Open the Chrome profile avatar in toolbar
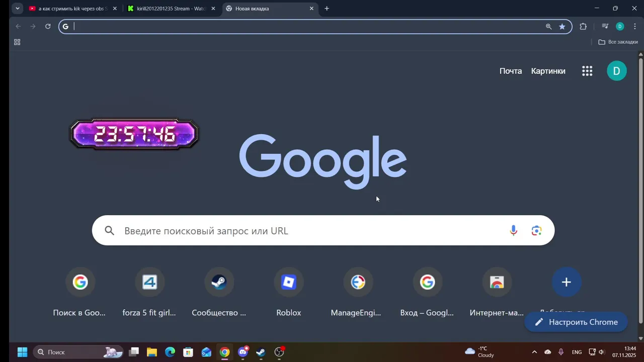 coord(620,27)
